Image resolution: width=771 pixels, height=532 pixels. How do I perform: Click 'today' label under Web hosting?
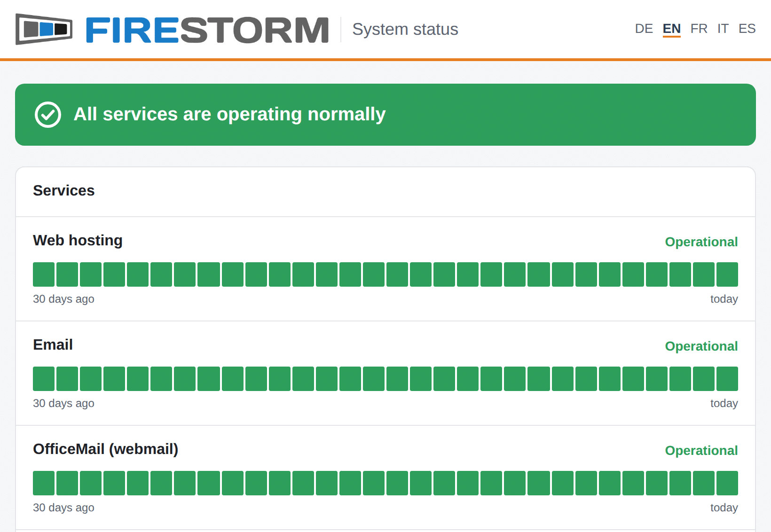[x=724, y=299]
